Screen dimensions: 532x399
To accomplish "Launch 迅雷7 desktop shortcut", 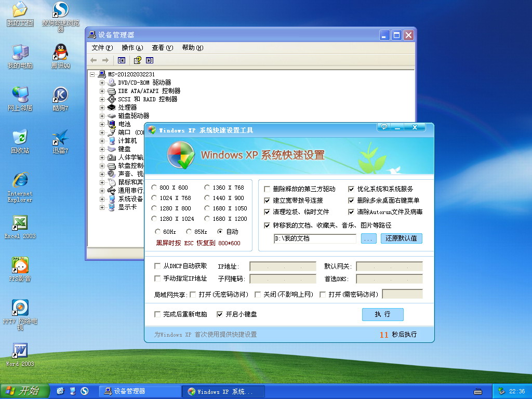I will [60, 141].
